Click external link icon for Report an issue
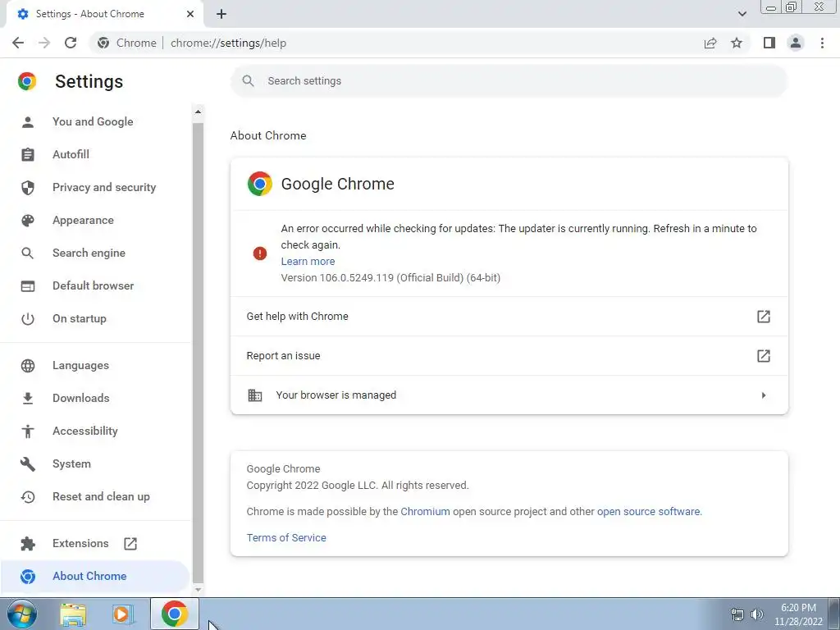 click(x=764, y=356)
